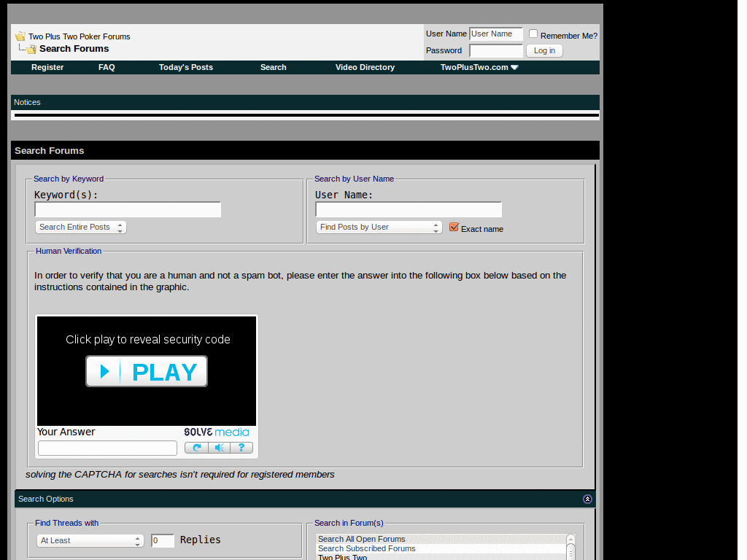Collapse Search Options with chevron icon
The height and width of the screenshot is (560, 747).
[587, 499]
